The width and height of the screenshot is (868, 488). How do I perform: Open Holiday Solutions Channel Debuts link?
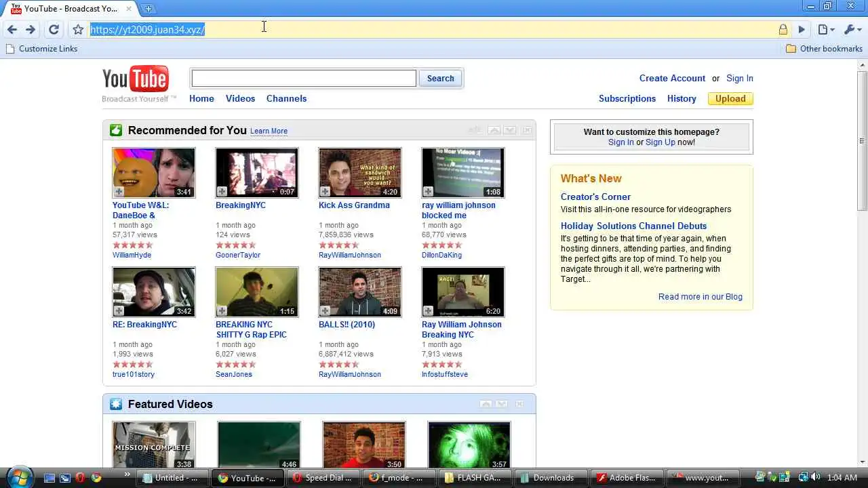click(x=633, y=226)
